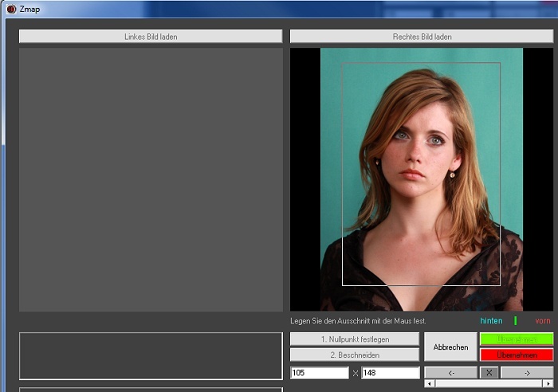
Task: Click the green Übernehmen button
Action: pyautogui.click(x=516, y=339)
